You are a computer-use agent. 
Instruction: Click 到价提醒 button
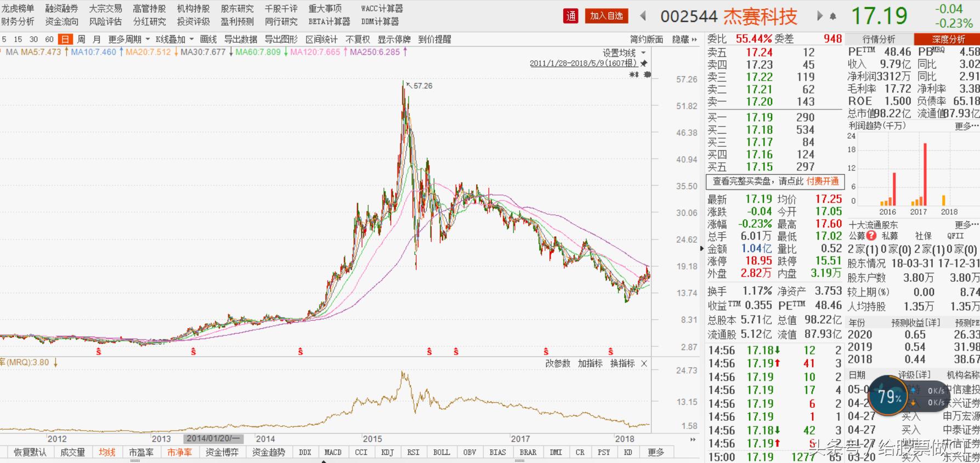[434, 39]
